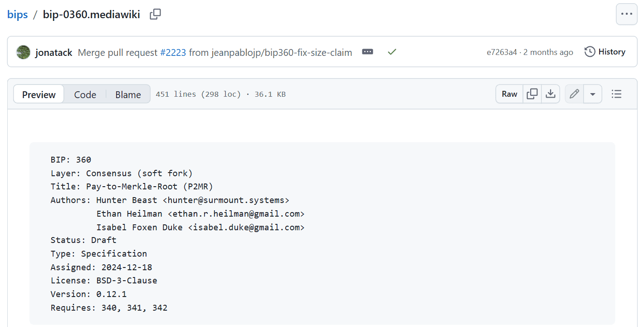Click the '451 lines (298 loc) · 36.1 KB' text
644x327 pixels.
pos(220,94)
